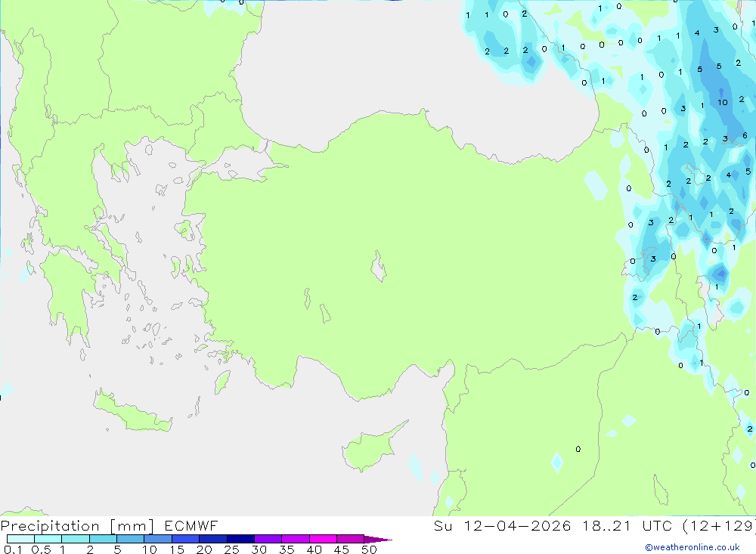Click the '45' legend scale label
The width and height of the screenshot is (756, 554).
tap(342, 549)
